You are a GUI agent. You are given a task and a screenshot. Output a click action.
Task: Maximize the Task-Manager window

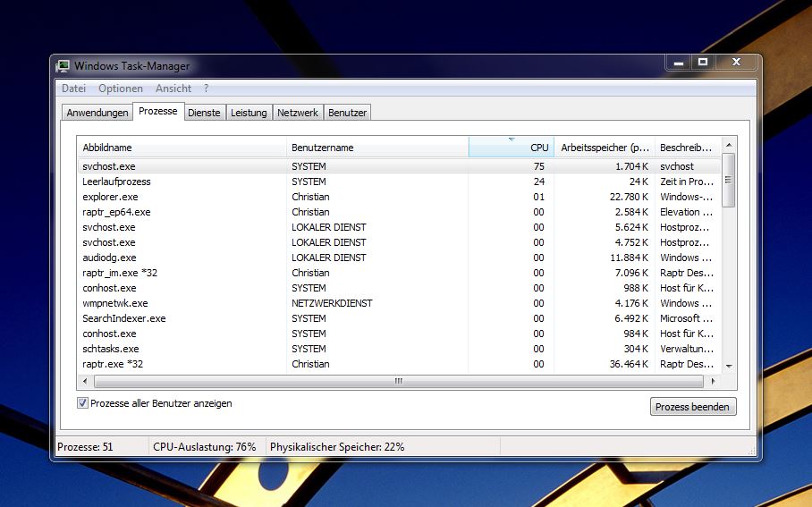703,63
